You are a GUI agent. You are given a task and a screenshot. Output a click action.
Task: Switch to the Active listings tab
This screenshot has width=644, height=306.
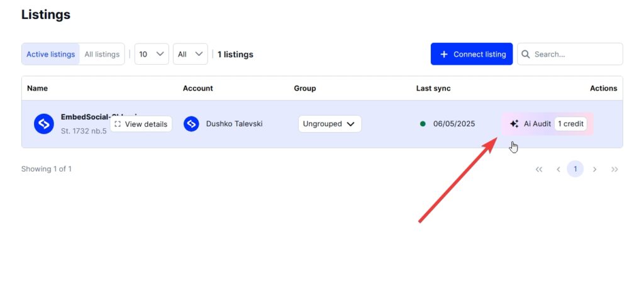pyautogui.click(x=50, y=54)
